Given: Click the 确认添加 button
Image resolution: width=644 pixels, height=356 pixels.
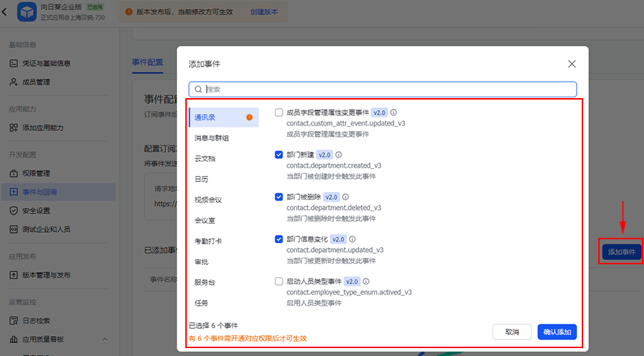Looking at the screenshot, I should (557, 332).
